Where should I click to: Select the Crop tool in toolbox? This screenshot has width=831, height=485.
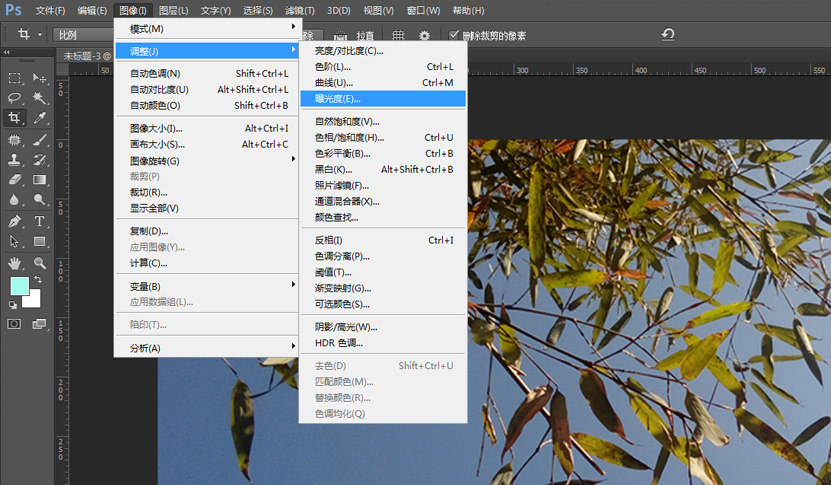coord(15,118)
